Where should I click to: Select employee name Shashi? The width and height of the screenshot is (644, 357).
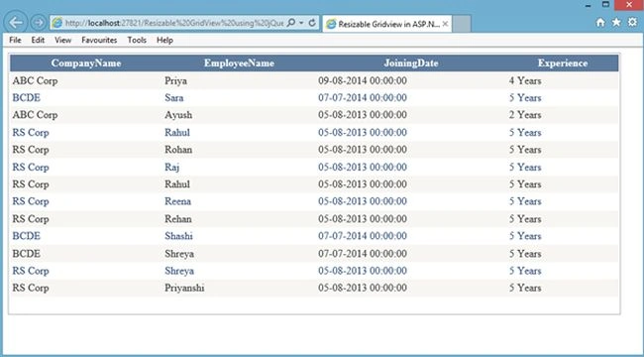[178, 236]
